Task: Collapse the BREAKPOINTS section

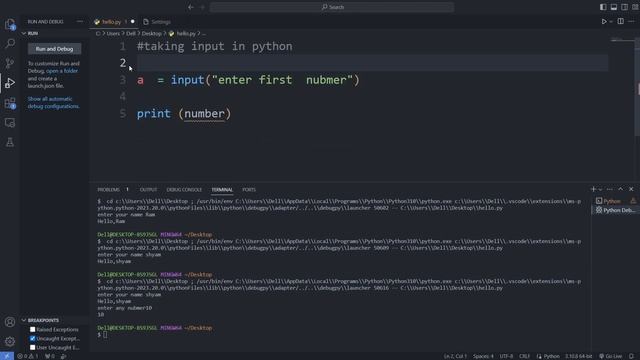Action: coord(42,320)
